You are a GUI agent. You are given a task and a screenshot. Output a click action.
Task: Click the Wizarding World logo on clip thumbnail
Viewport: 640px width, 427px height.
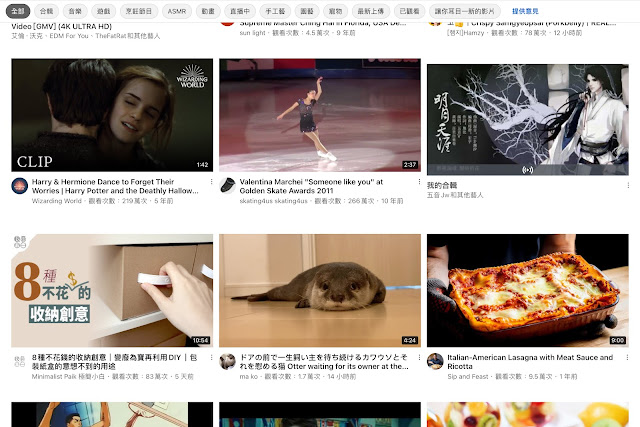click(192, 76)
